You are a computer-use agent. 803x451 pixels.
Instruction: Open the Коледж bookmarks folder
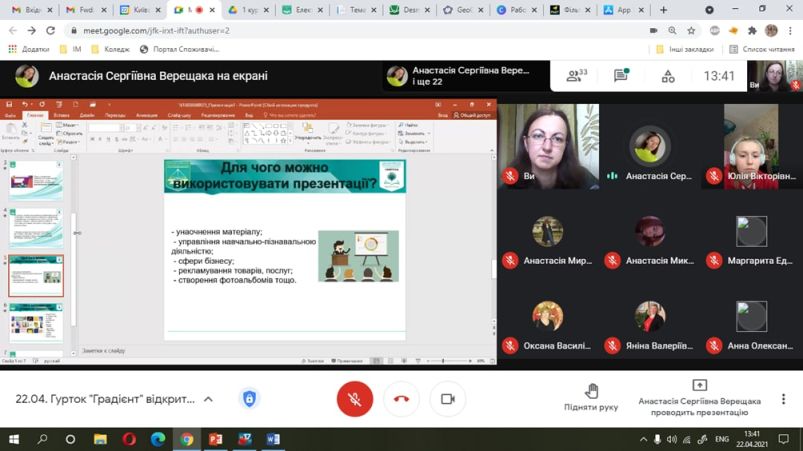pos(110,49)
